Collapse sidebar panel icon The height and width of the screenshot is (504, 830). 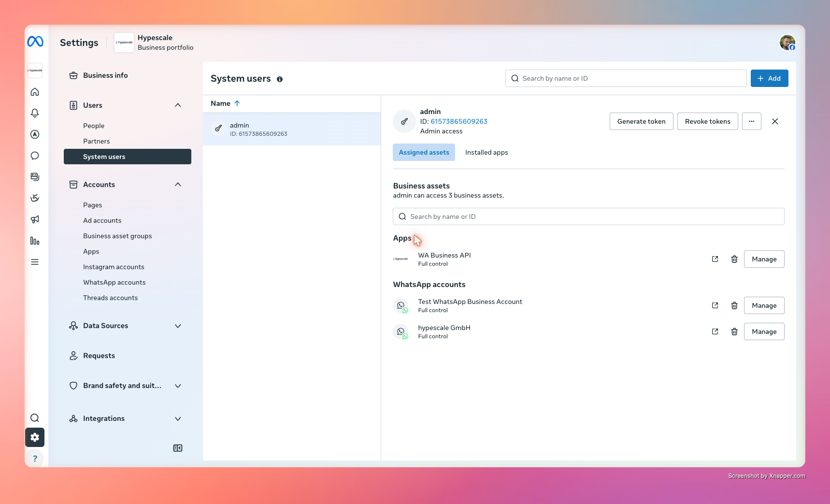178,448
